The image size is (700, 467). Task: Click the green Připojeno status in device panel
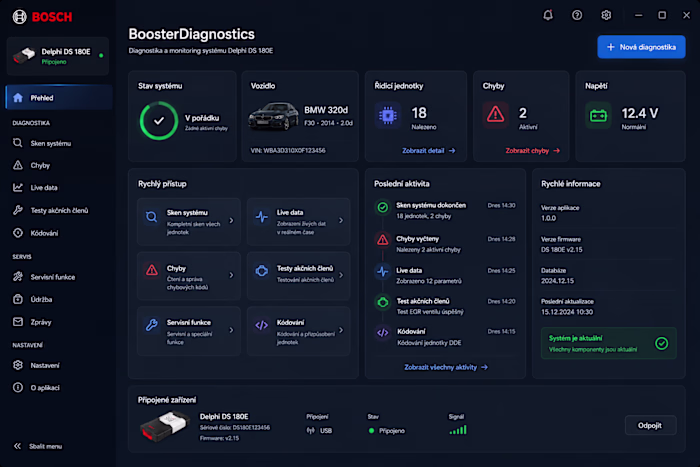click(387, 431)
